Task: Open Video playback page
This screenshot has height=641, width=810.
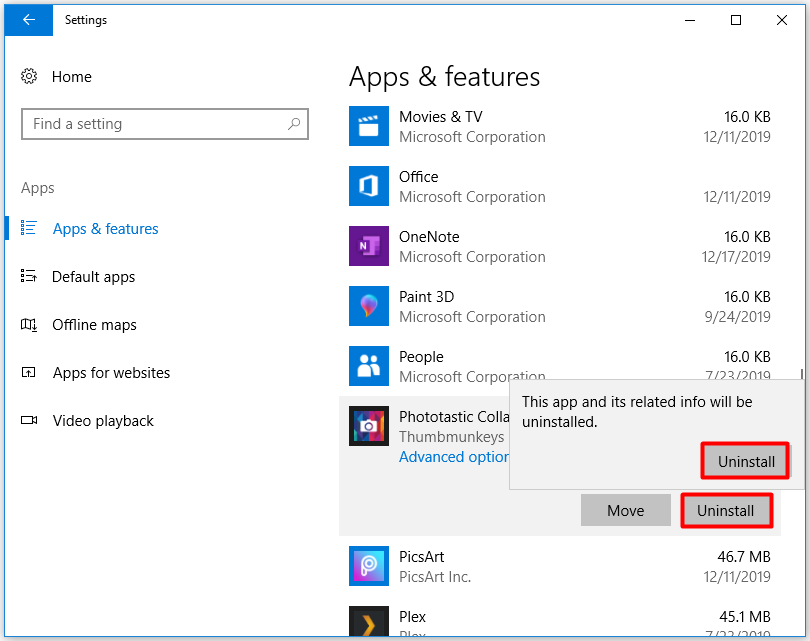Action: click(x=103, y=420)
